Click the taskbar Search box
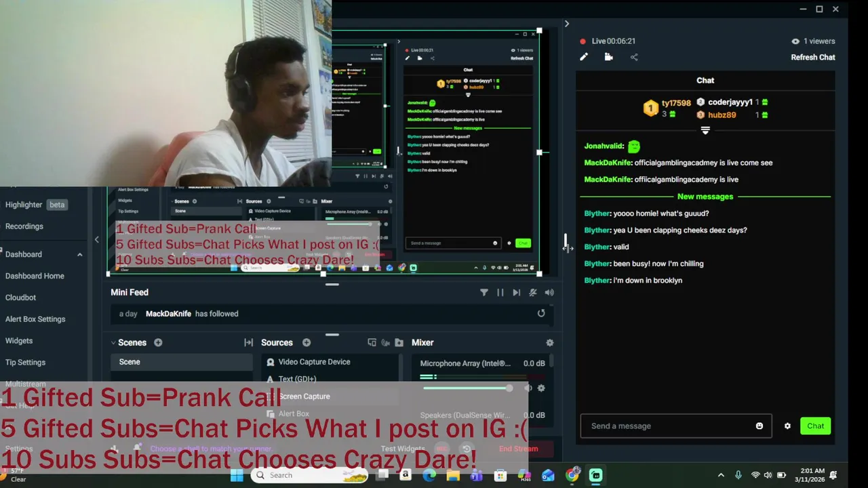 309,475
